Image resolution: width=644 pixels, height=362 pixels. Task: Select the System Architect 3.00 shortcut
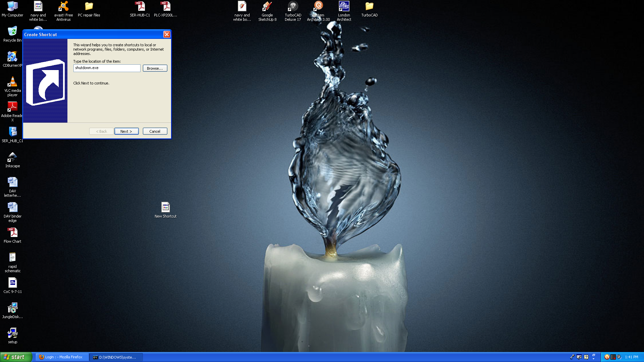coord(318,11)
